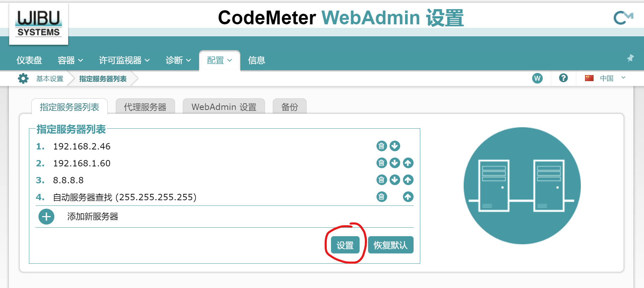Move server 192.168.2.46 down in list

395,146
